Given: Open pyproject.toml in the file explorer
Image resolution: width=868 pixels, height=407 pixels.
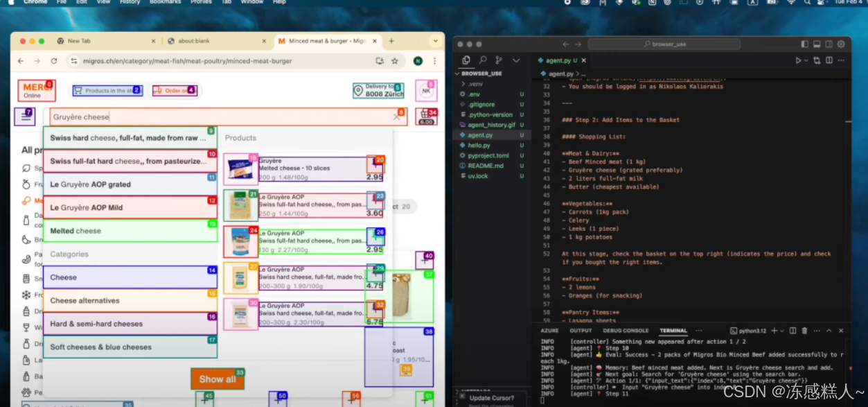Looking at the screenshot, I should pyautogui.click(x=488, y=155).
